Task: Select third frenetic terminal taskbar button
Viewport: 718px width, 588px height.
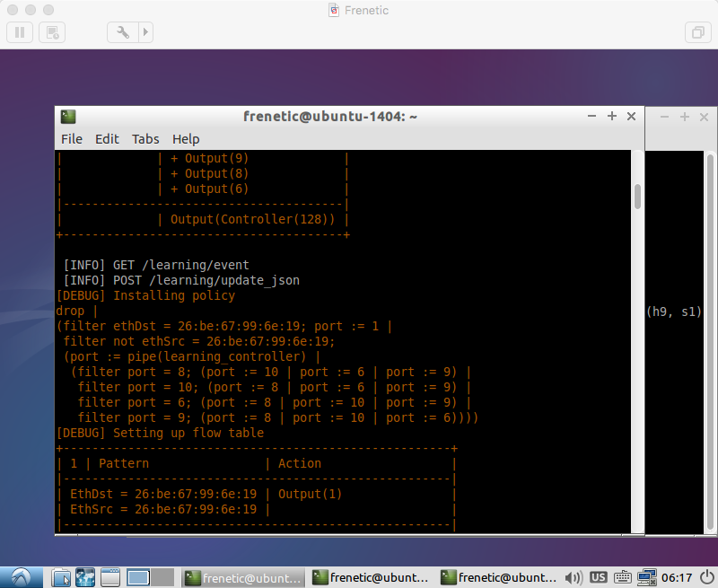Action: 500,578
